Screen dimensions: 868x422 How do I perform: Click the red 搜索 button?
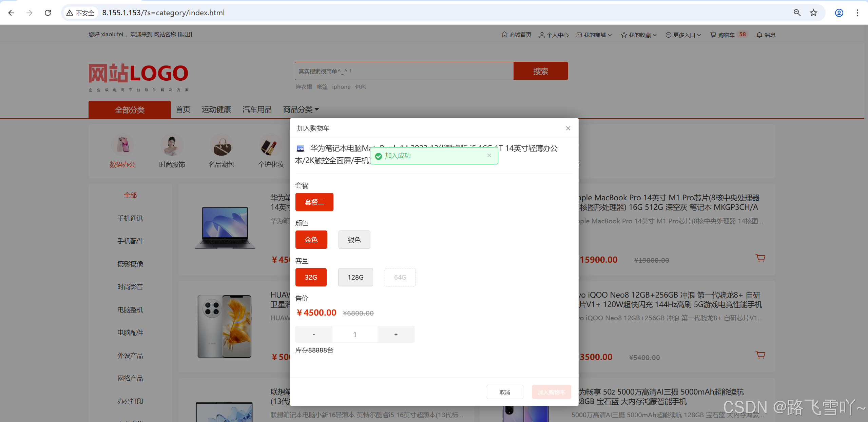[x=540, y=71]
